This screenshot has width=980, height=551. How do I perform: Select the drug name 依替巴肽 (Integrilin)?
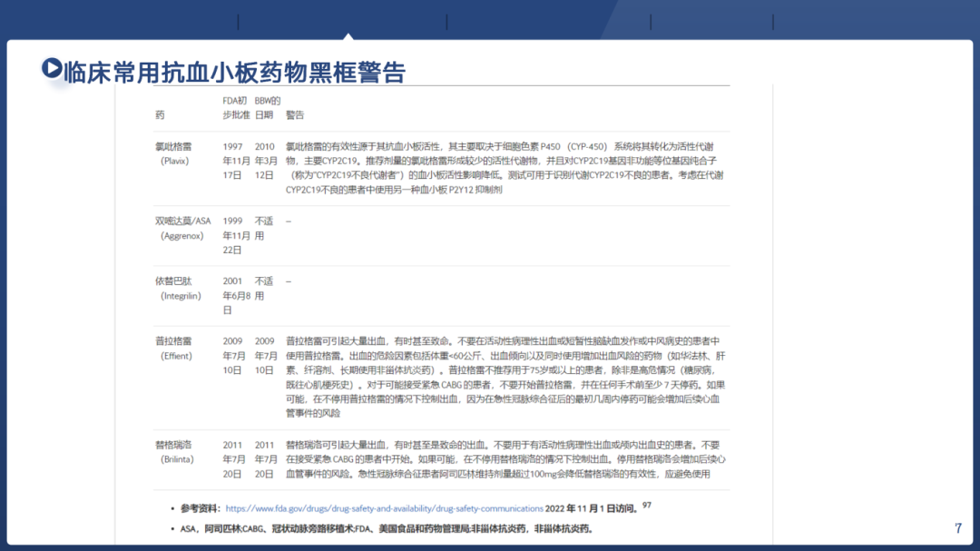click(x=178, y=289)
